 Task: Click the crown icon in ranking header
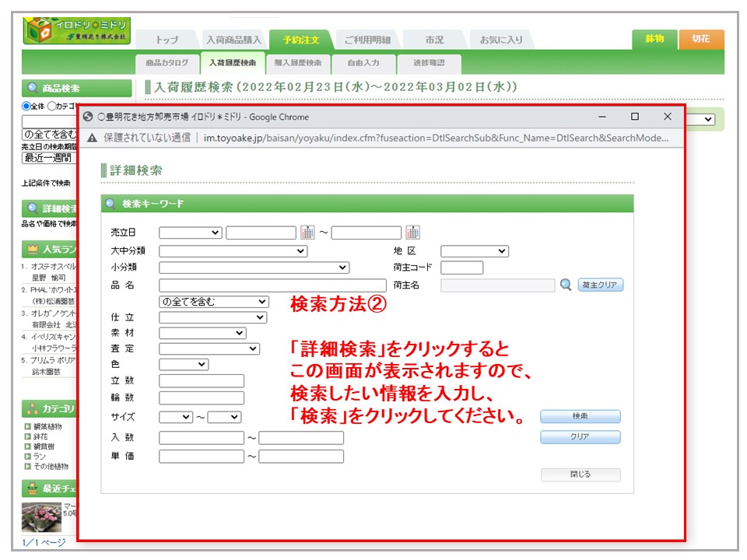[x=33, y=250]
